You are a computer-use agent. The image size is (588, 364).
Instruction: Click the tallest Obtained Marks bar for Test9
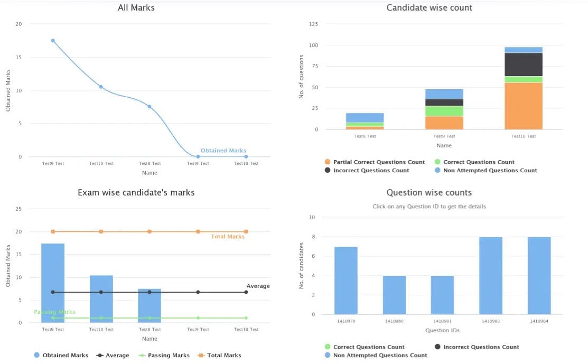(53, 283)
